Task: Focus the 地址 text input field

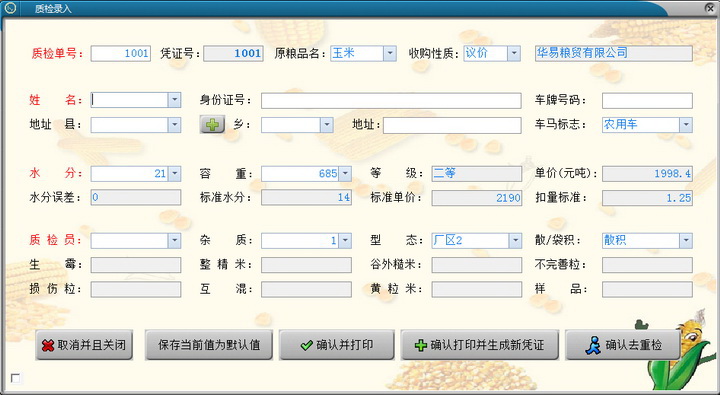Action: 452,125
